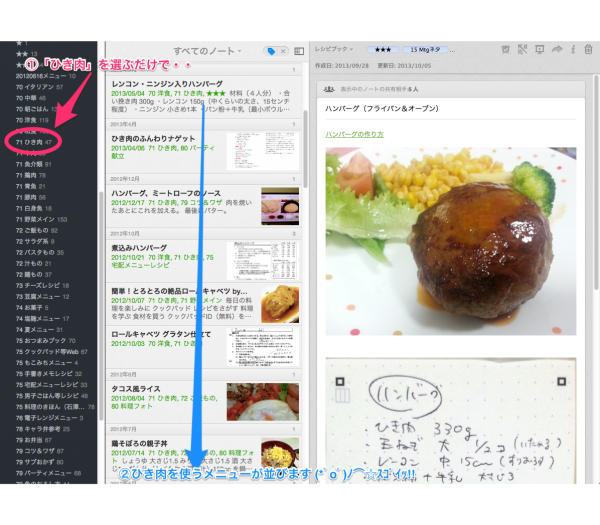Screen dimensions: 600x525
Task: Click the blue tag filter icon
Action: coord(271,51)
